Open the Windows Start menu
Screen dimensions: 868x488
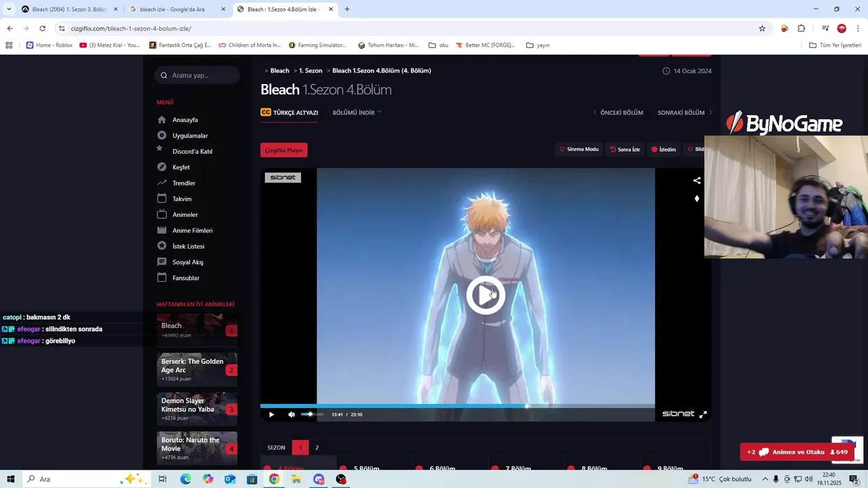10,479
